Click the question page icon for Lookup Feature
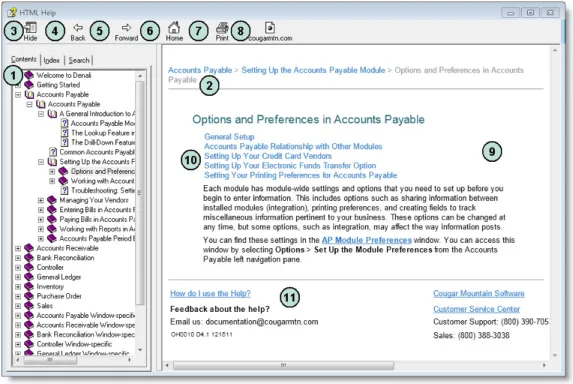This screenshot has width=573, height=384. coord(65,133)
